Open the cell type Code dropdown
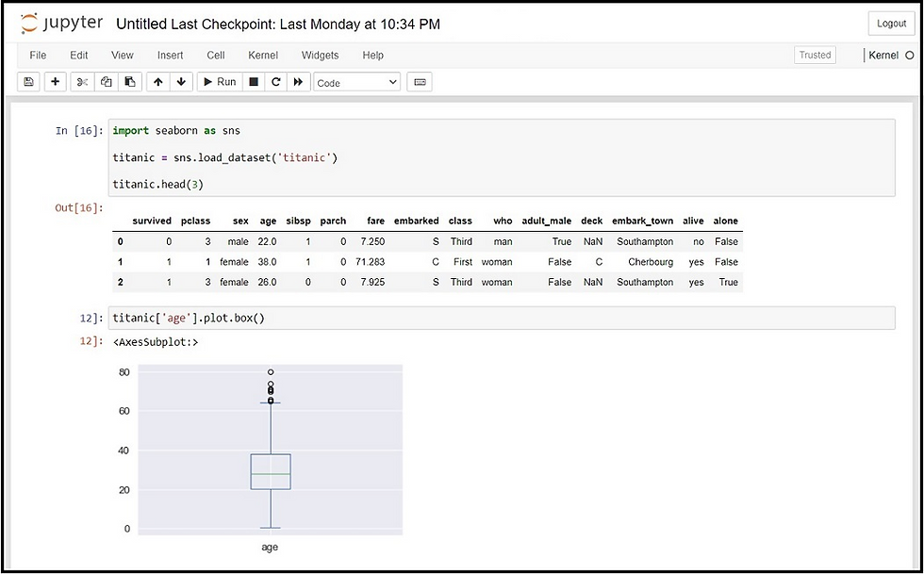The width and height of the screenshot is (924, 574). 356,83
